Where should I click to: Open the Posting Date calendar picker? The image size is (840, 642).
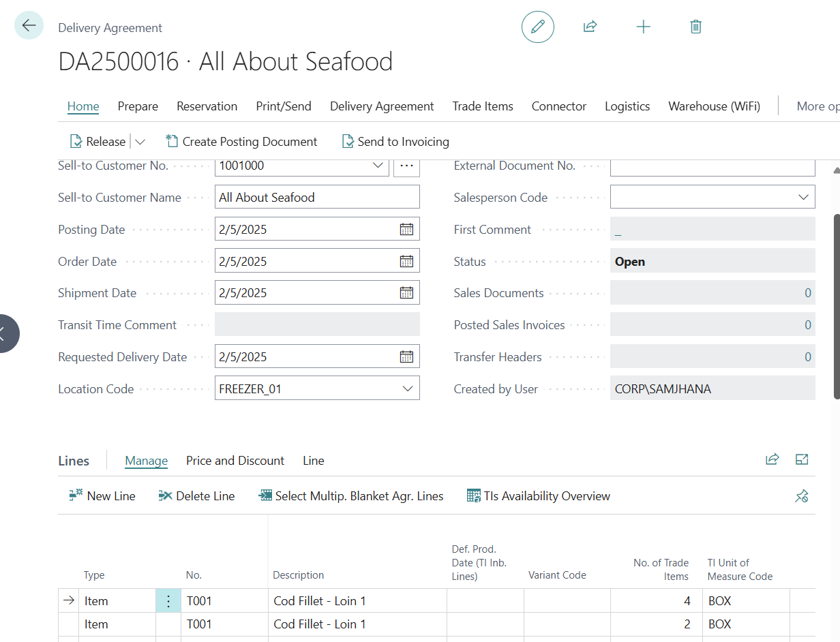tap(406, 230)
